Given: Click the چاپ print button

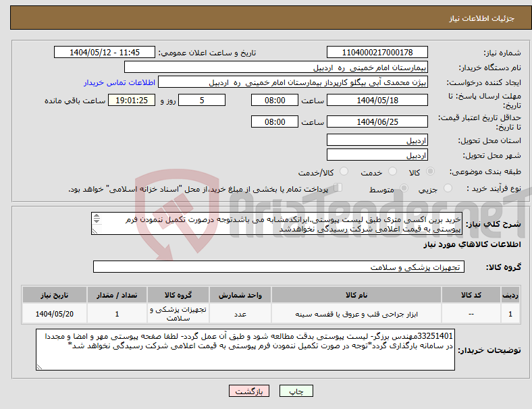Looking at the screenshot, I should click(x=296, y=391).
